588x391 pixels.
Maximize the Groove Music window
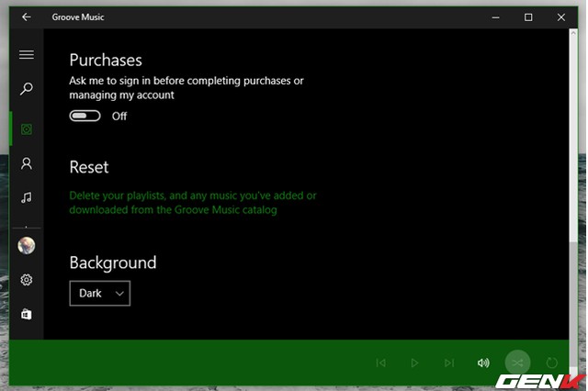pyautogui.click(x=528, y=17)
